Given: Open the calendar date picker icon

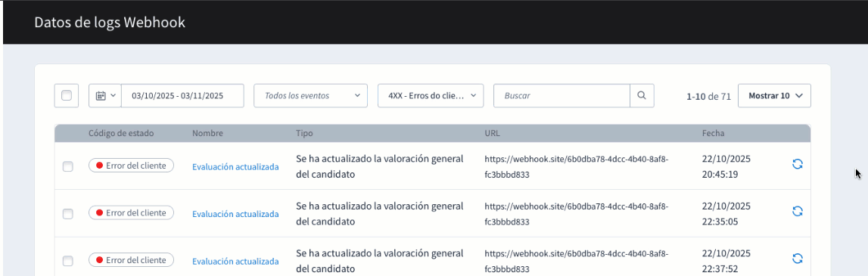Looking at the screenshot, I should 105,95.
